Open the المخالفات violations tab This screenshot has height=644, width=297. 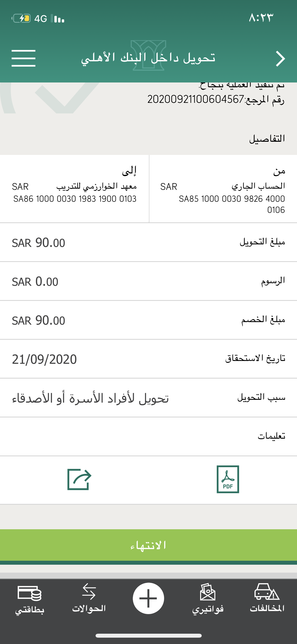(x=267, y=598)
